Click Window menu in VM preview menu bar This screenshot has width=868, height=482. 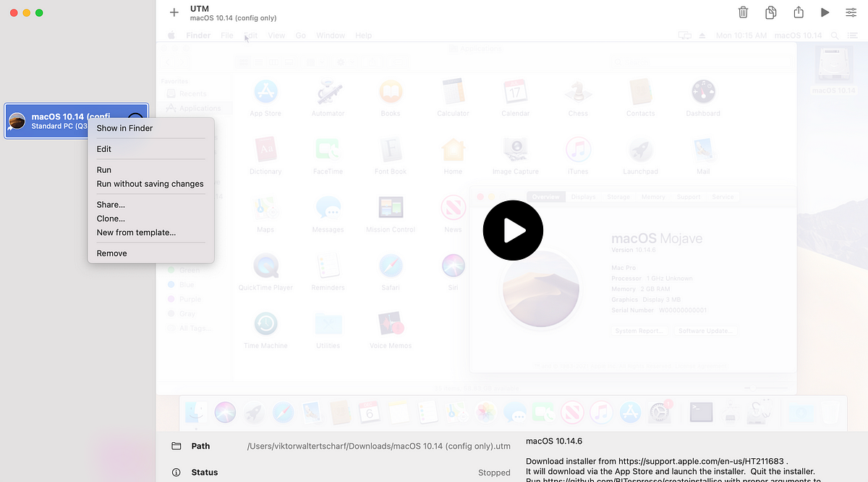tap(331, 35)
